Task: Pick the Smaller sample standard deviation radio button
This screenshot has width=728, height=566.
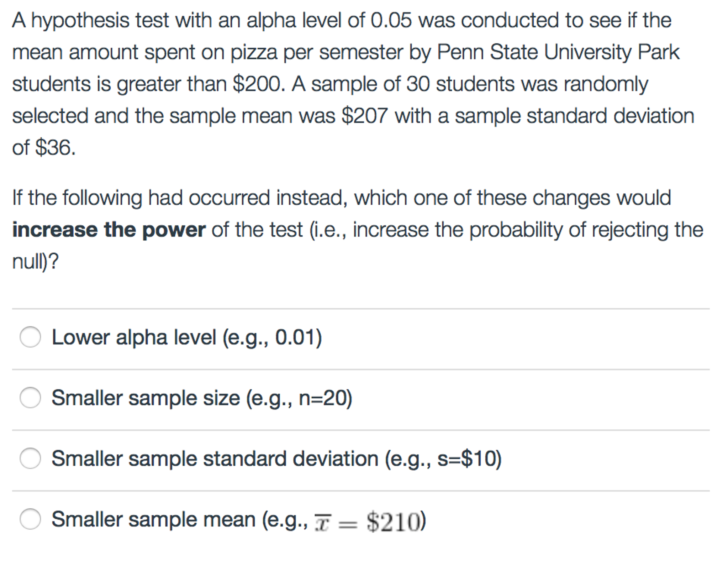Action: 30,458
